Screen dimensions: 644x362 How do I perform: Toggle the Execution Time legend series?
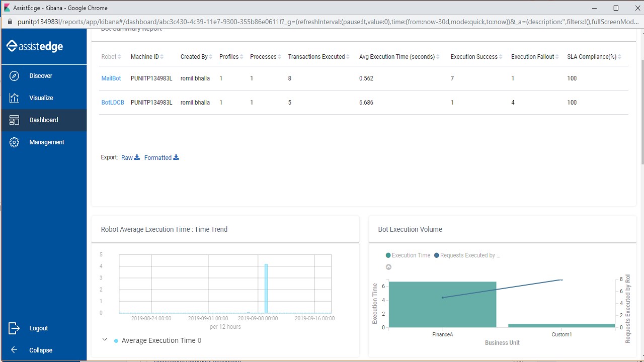408,255
